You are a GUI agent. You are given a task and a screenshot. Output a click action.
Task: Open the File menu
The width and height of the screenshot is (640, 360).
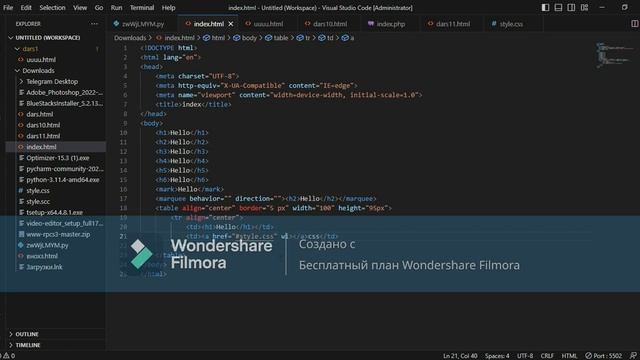pyautogui.click(x=8, y=8)
